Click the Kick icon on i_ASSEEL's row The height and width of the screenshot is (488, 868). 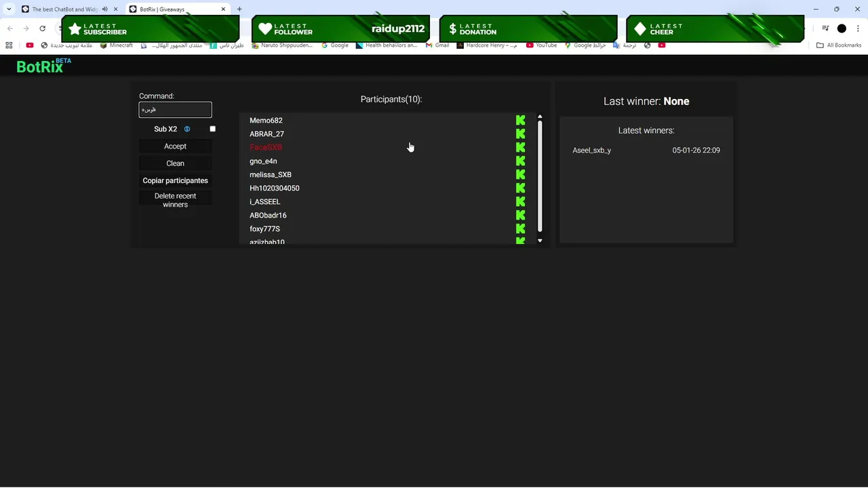pyautogui.click(x=520, y=201)
